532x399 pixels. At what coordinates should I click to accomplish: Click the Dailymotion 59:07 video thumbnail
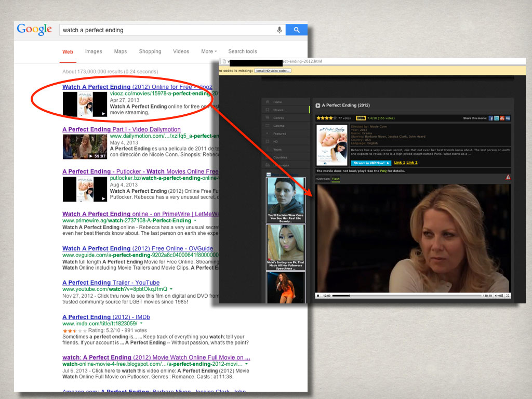pos(85,147)
